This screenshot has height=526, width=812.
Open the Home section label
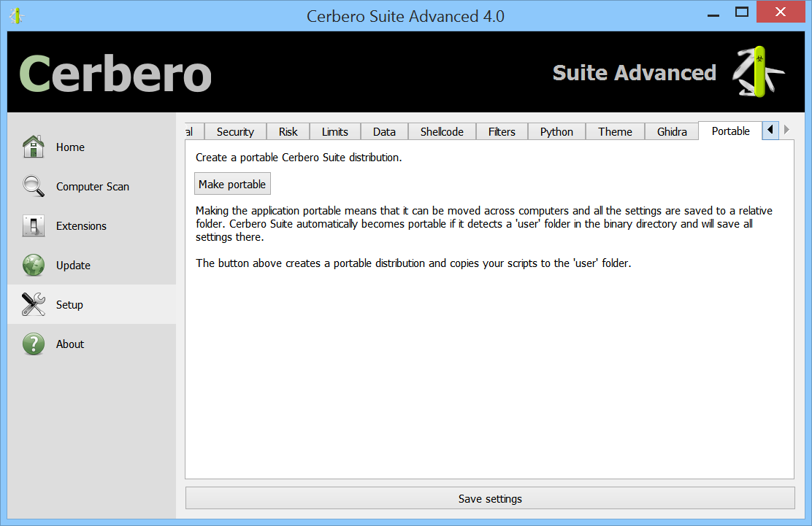[x=70, y=147]
